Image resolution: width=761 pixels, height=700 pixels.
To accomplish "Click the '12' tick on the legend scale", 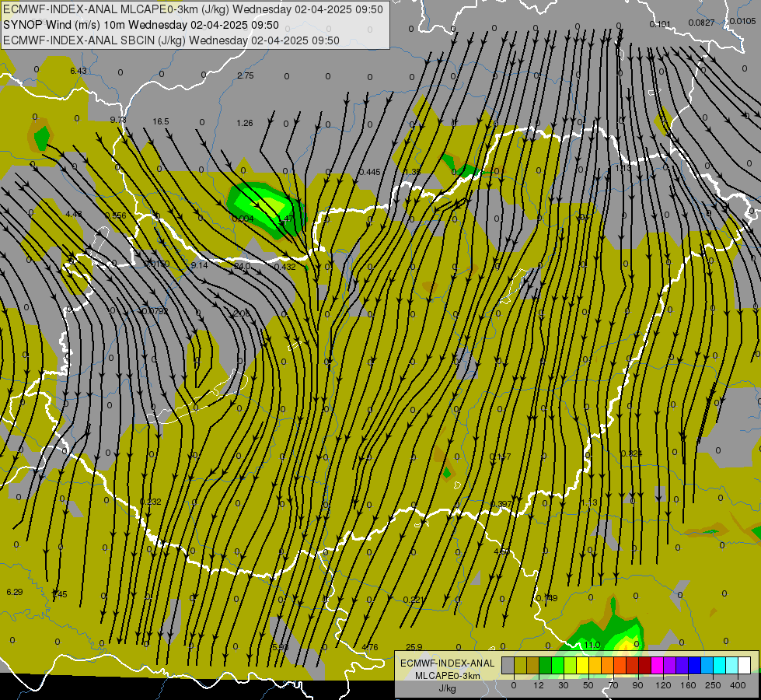I will click(x=539, y=685).
